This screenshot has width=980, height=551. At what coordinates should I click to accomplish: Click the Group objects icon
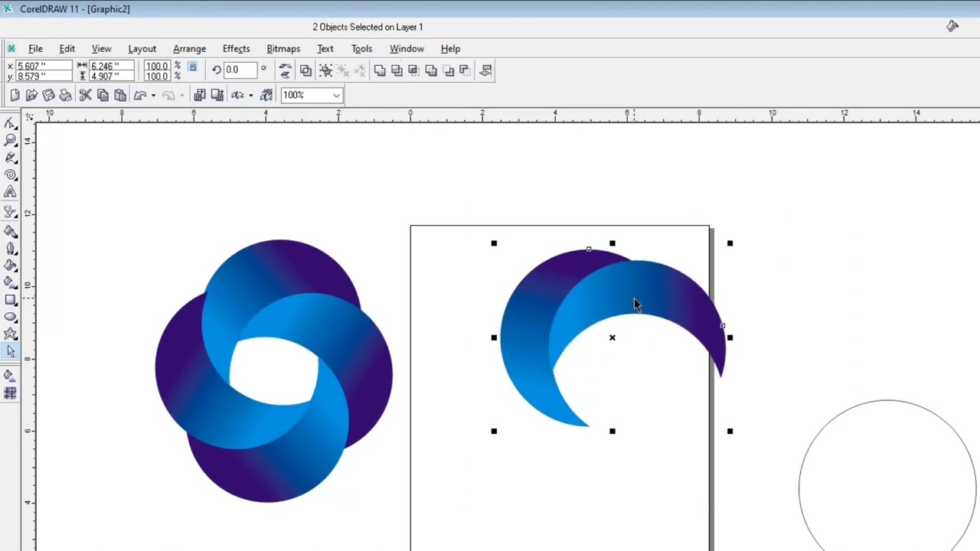(x=326, y=70)
